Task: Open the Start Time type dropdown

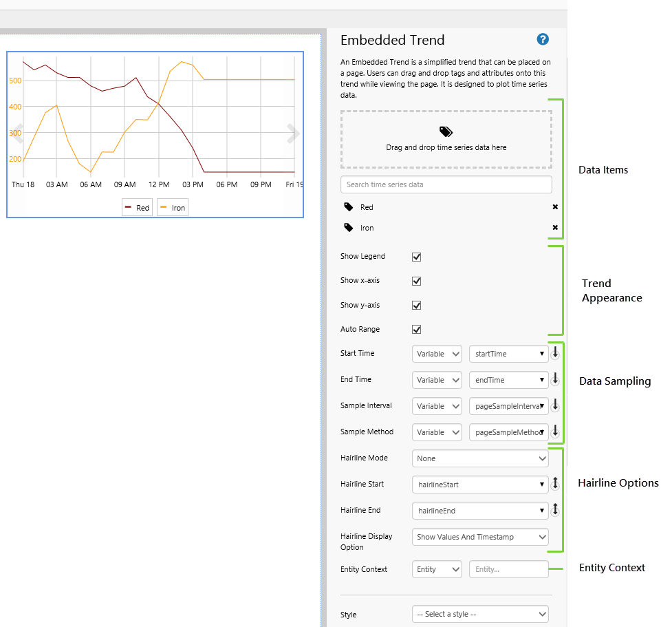Action: point(437,354)
